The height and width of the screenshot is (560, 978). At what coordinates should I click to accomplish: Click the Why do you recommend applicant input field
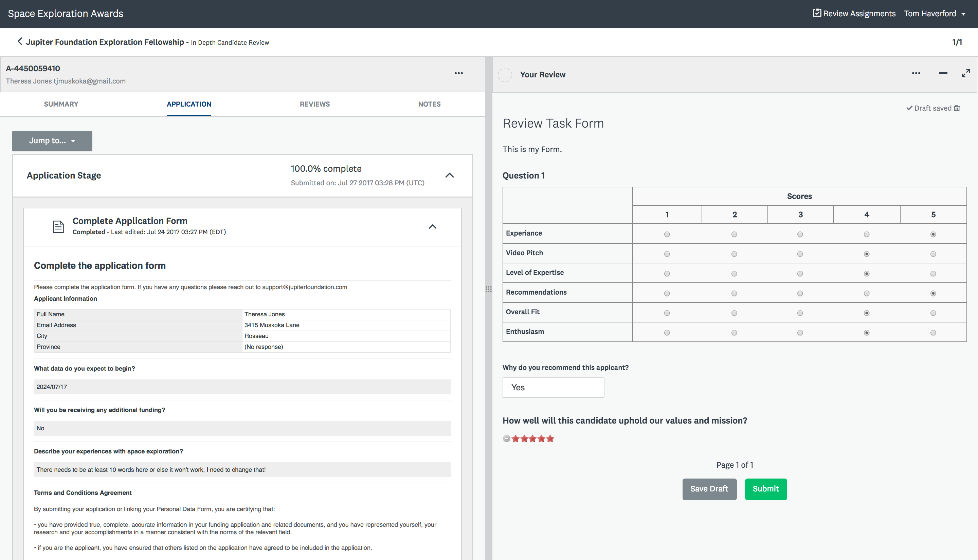(x=554, y=388)
